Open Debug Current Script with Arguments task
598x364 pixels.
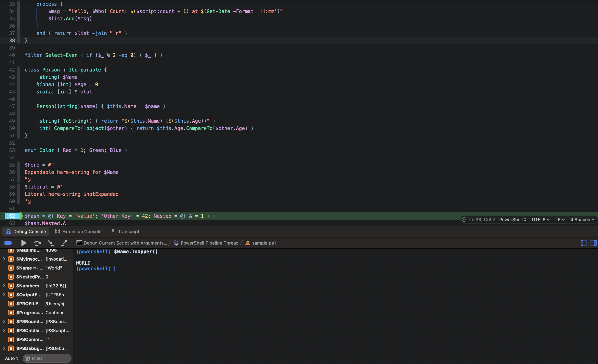(x=122, y=243)
